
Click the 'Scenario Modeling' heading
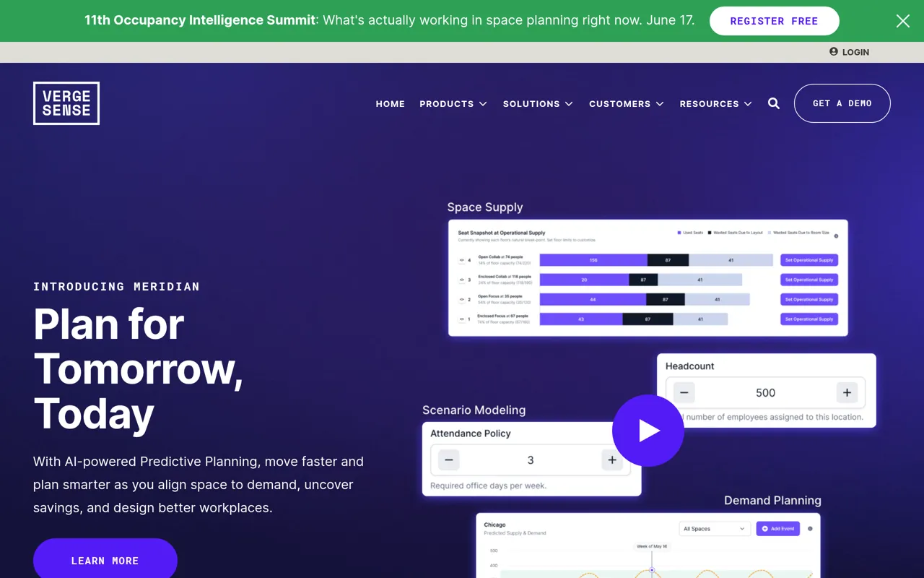pos(474,410)
